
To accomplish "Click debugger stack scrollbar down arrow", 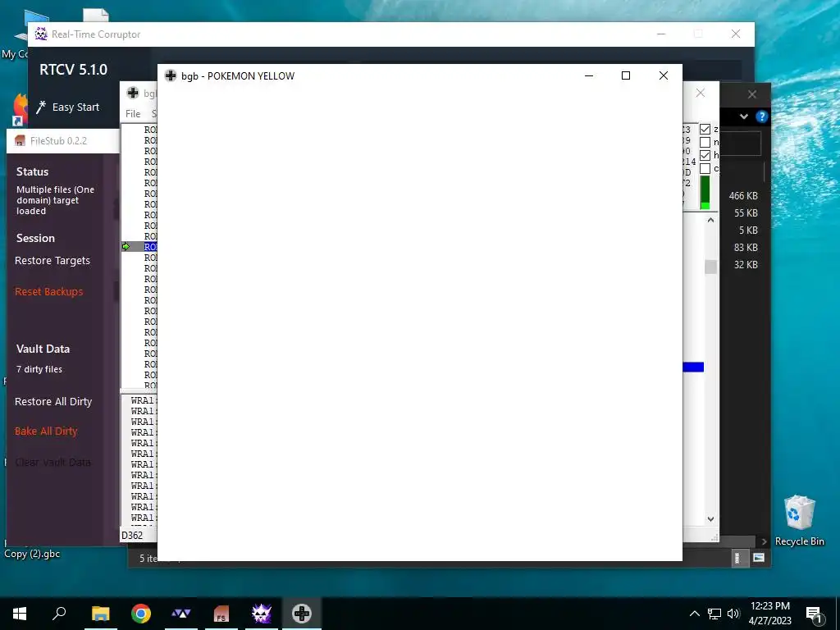I will tap(710, 518).
